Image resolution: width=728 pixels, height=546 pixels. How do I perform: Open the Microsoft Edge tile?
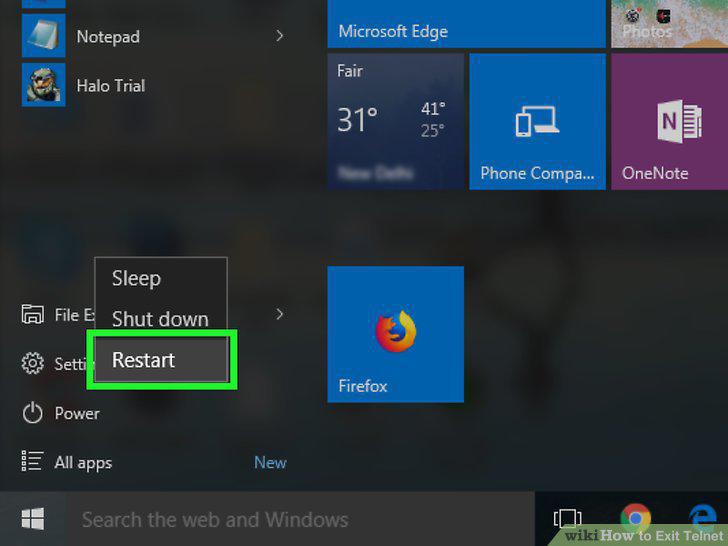coord(467,24)
